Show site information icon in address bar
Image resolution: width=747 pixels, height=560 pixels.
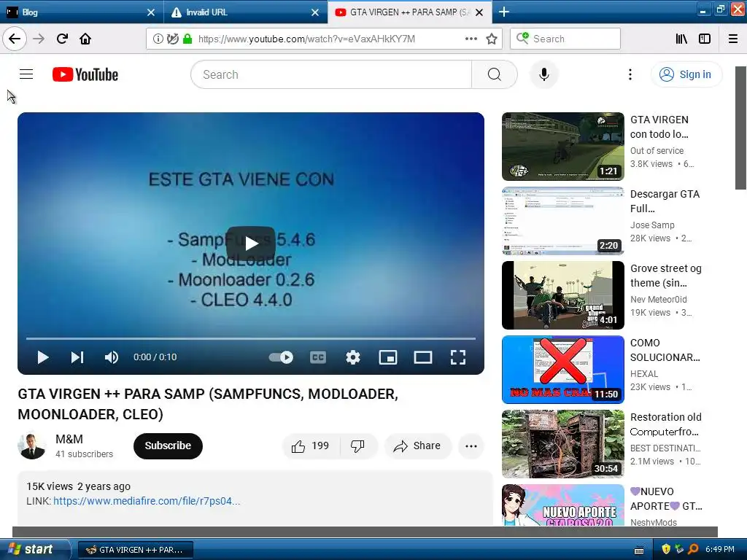point(158,39)
